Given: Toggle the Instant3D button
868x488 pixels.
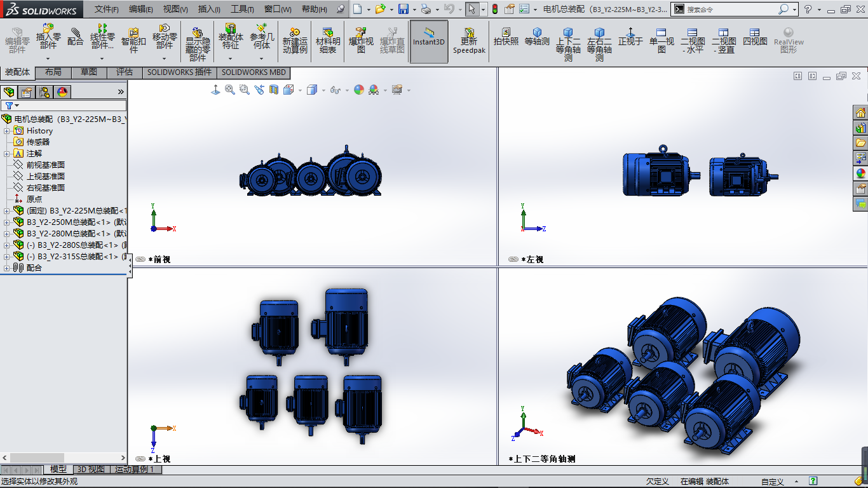Looking at the screenshot, I should [429, 41].
